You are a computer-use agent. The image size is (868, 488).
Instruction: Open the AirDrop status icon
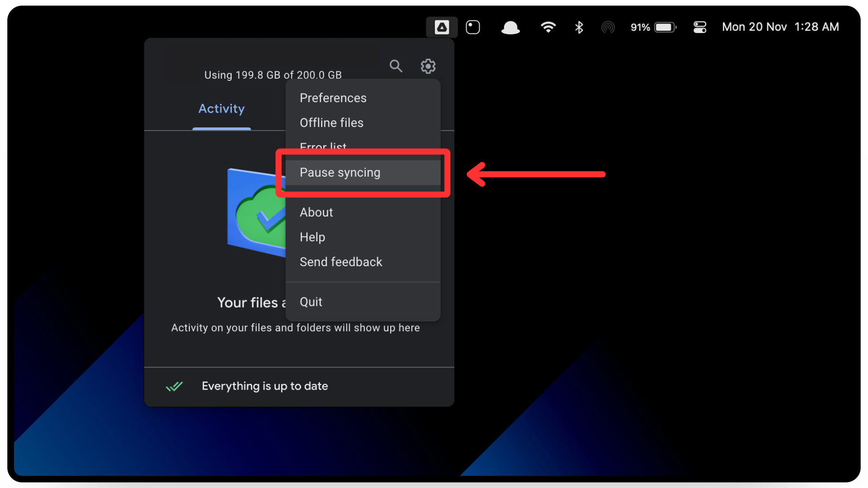pyautogui.click(x=608, y=28)
